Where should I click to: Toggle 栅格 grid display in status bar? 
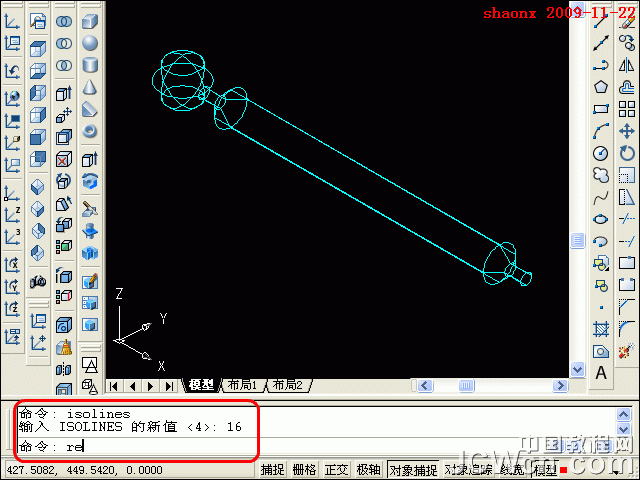pos(304,470)
